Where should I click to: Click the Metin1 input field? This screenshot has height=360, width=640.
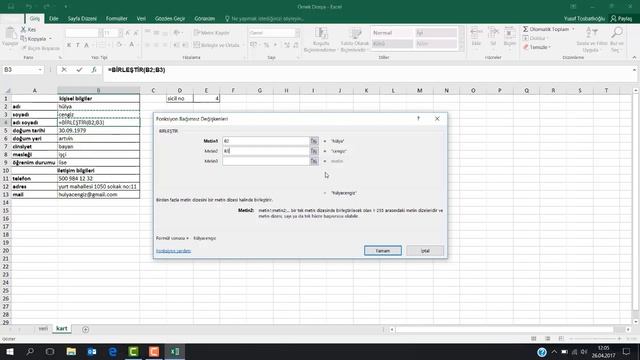click(x=266, y=141)
